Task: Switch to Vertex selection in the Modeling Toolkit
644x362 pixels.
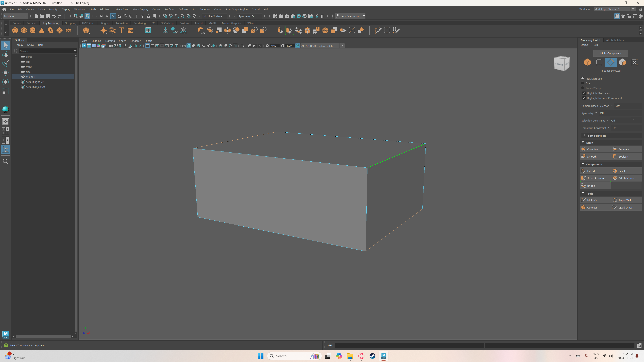Action: pos(599,62)
